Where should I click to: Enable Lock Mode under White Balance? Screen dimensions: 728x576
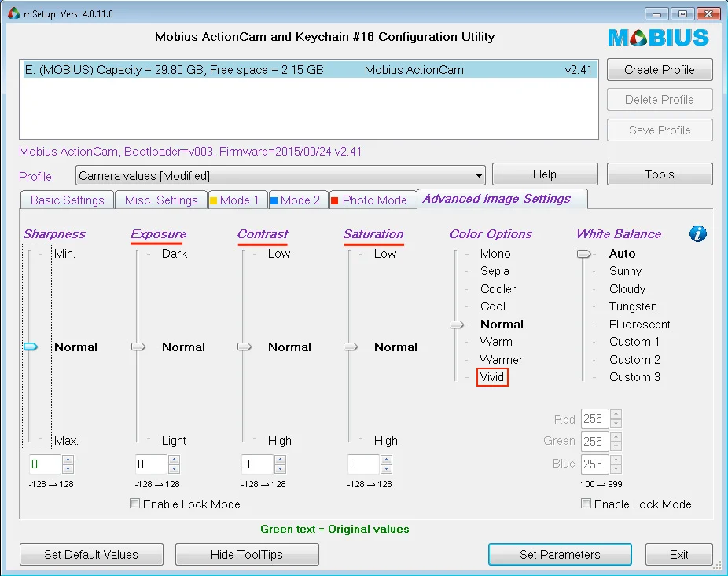tap(586, 504)
